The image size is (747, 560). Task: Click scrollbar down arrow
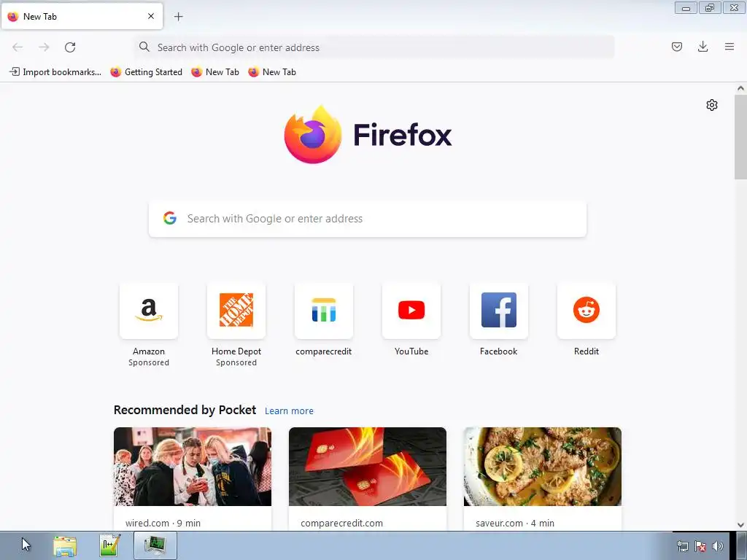click(740, 525)
